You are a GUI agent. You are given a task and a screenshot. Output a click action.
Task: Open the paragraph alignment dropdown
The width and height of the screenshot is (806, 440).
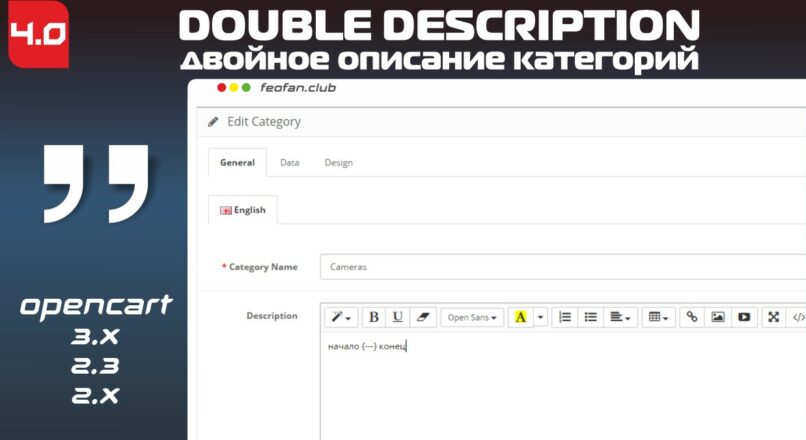point(620,317)
